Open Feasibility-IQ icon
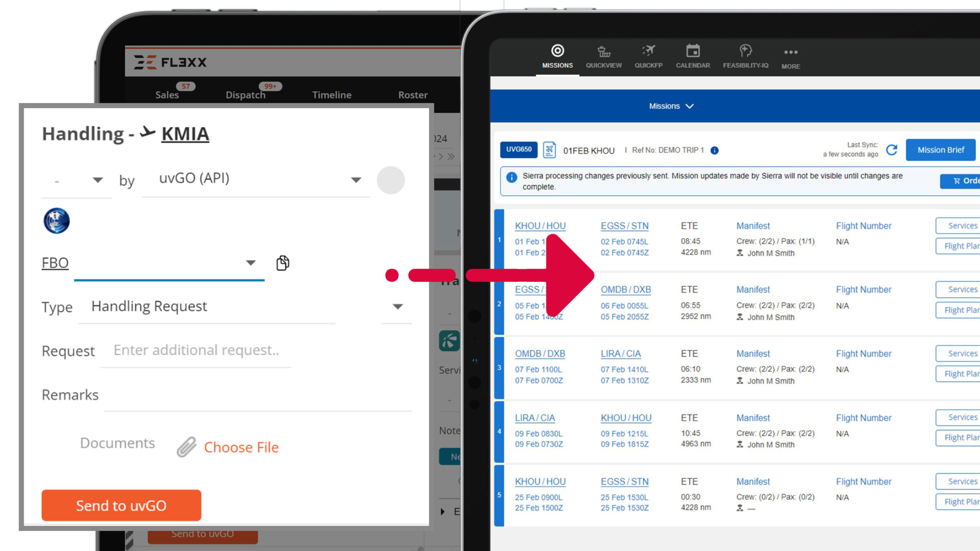 (745, 51)
